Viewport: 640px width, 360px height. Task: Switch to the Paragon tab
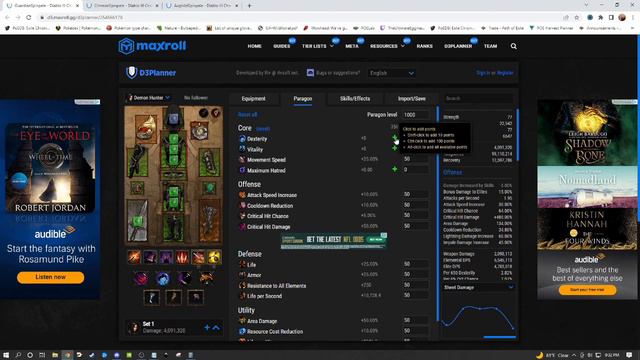click(x=302, y=99)
